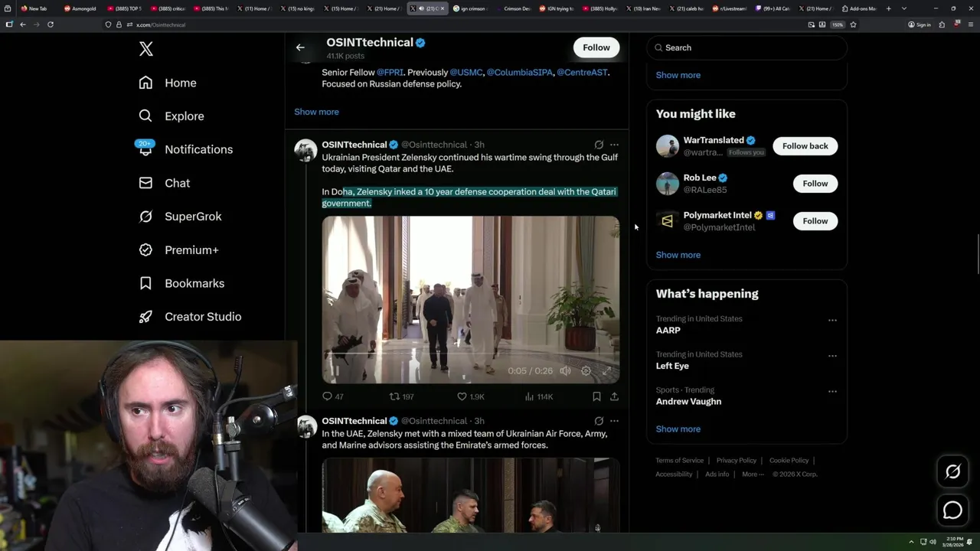Open Explore in sidebar
The image size is (980, 551).
[171, 116]
